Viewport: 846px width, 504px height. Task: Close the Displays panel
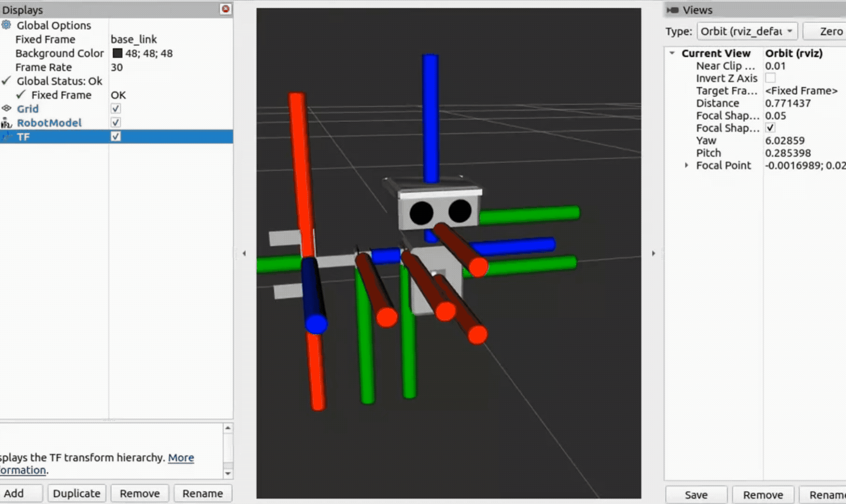tap(226, 9)
